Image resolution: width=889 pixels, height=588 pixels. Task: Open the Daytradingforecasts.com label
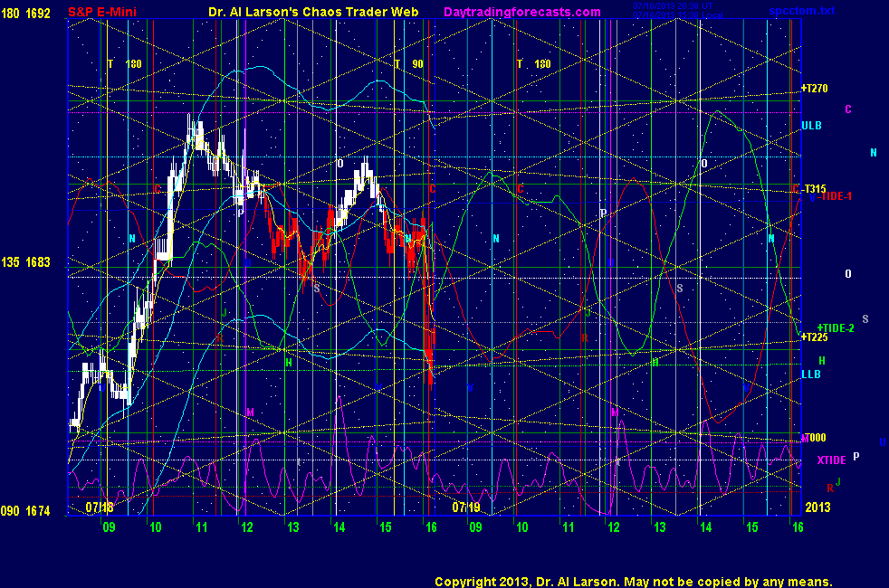tap(522, 12)
